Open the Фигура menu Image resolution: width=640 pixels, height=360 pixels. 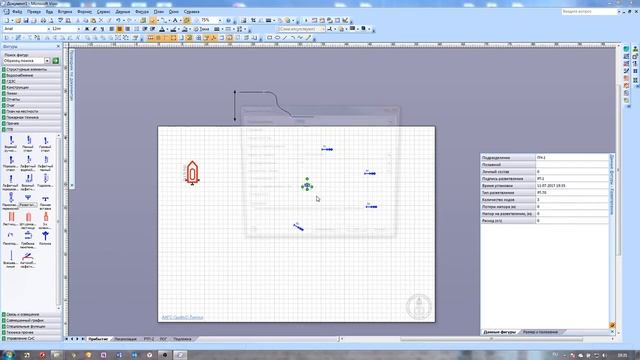click(142, 12)
